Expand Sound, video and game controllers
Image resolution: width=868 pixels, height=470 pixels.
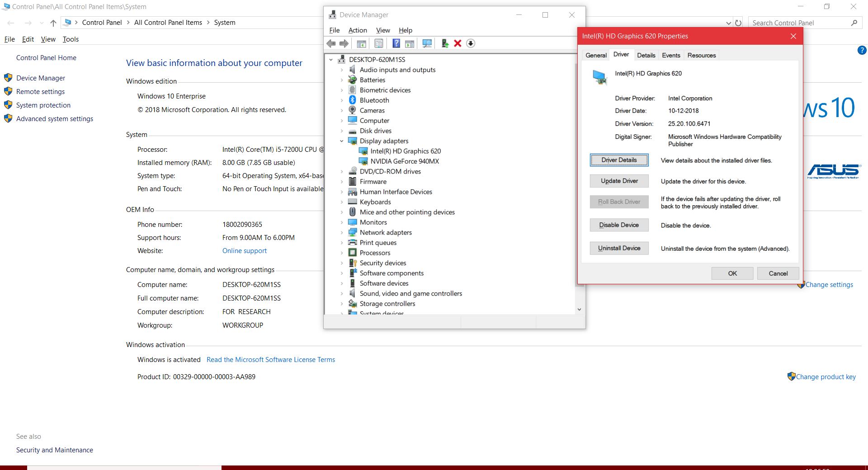pos(342,294)
